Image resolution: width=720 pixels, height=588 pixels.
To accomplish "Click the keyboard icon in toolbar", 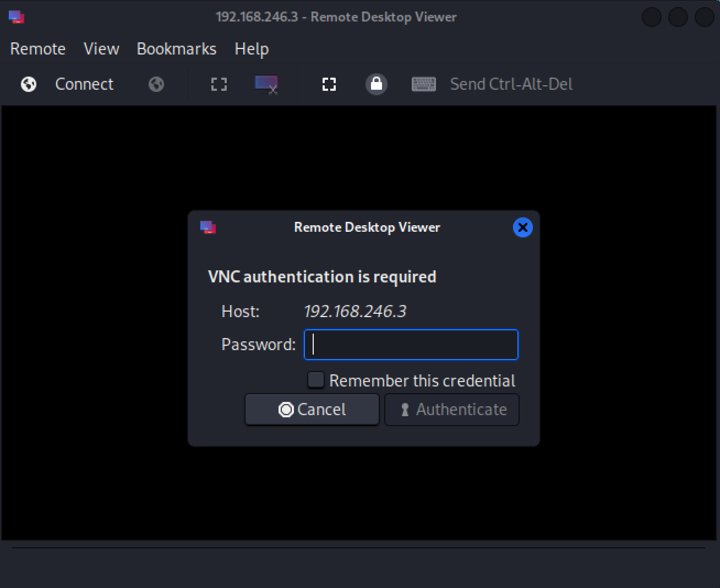I will click(x=424, y=84).
